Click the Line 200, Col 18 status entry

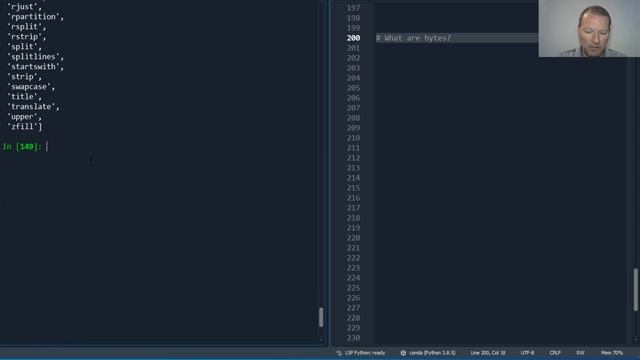488,353
